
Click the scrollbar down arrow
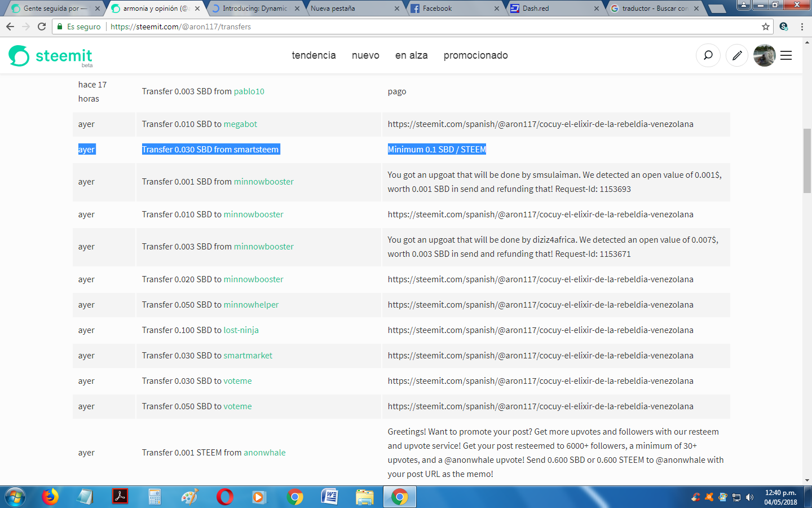(807, 480)
